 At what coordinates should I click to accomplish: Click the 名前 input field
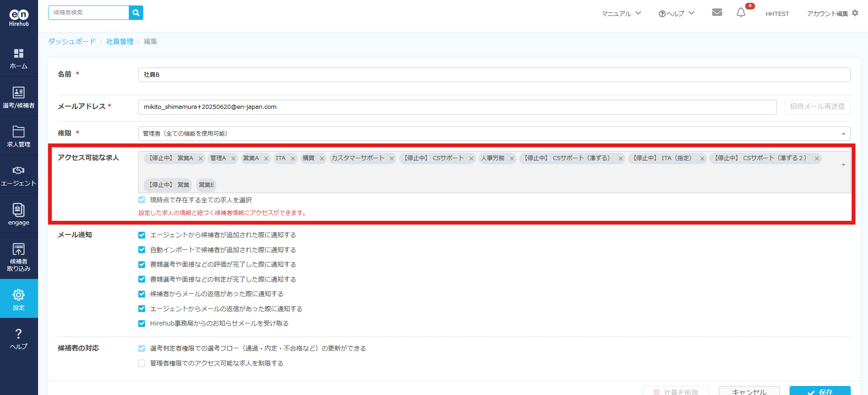coord(494,75)
